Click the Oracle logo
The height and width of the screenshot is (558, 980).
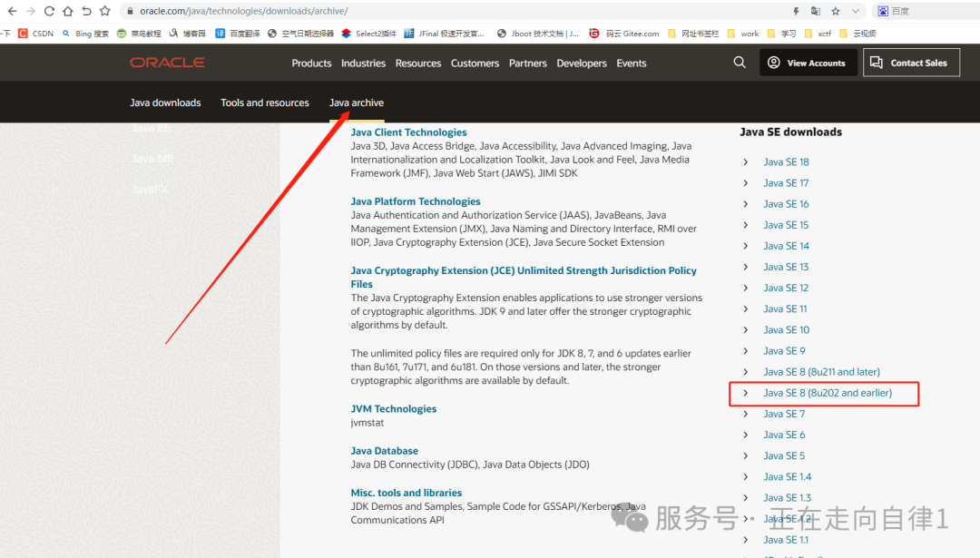click(x=167, y=63)
